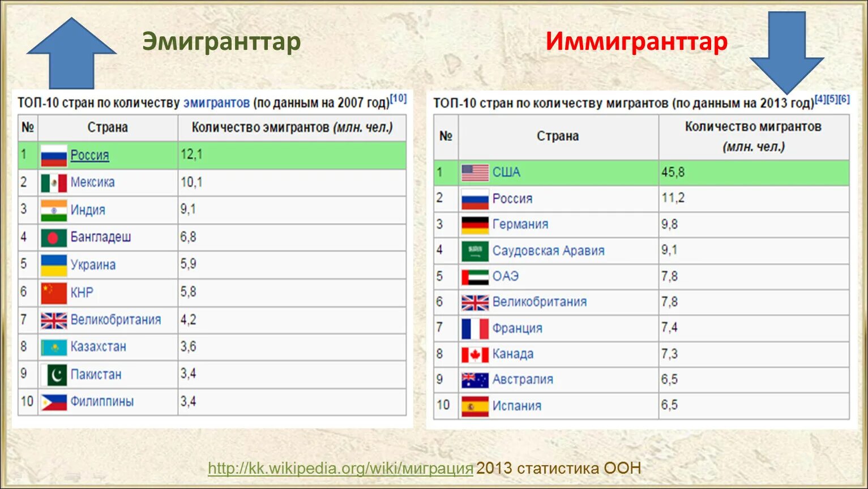Open footnote [6] reference

point(844,99)
